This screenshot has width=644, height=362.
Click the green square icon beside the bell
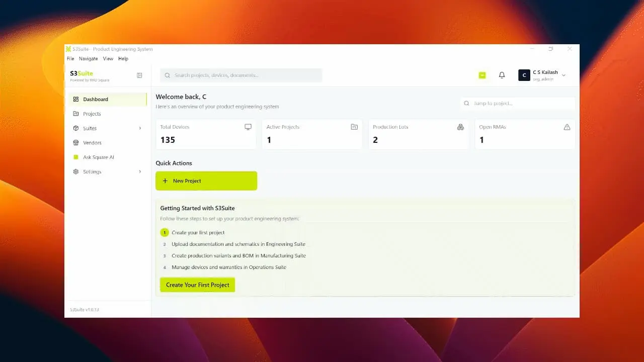coord(482,75)
